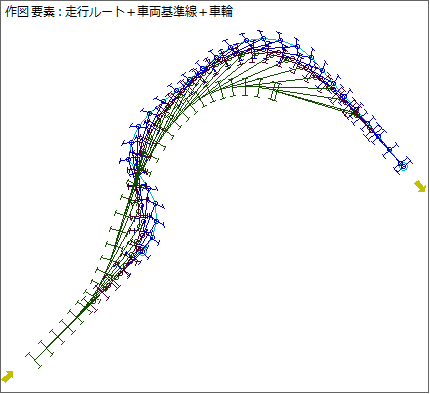Click the 走行ルート word in the title
The image size is (430, 394).
(94, 11)
